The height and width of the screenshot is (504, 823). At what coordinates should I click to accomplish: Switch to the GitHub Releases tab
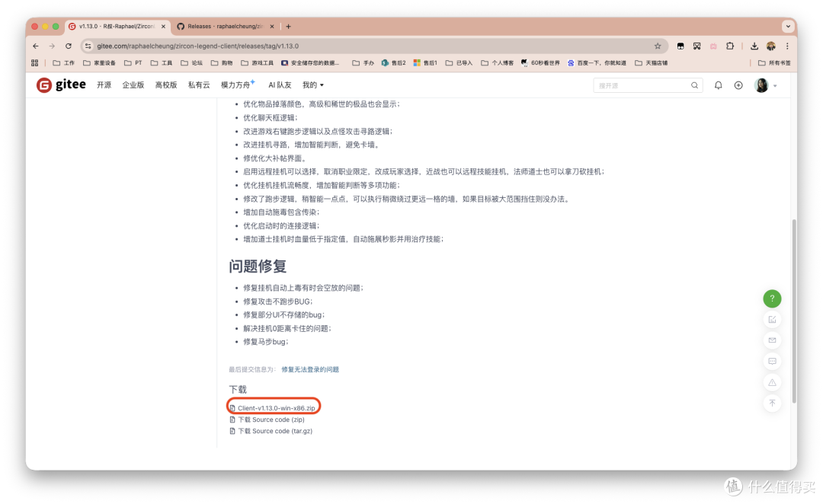pyautogui.click(x=225, y=26)
